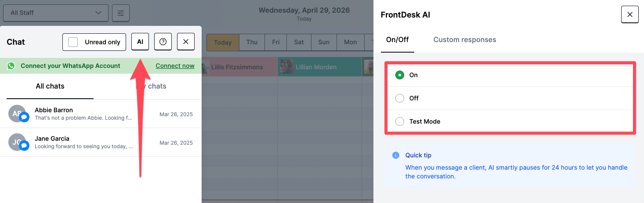
Task: Click Abbie Barron's avatar
Action: (18, 114)
